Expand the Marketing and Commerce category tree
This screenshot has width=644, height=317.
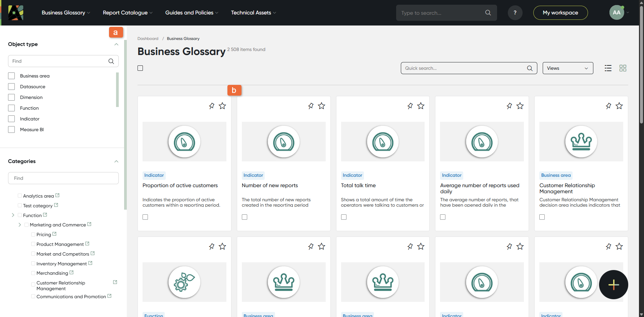coord(20,225)
